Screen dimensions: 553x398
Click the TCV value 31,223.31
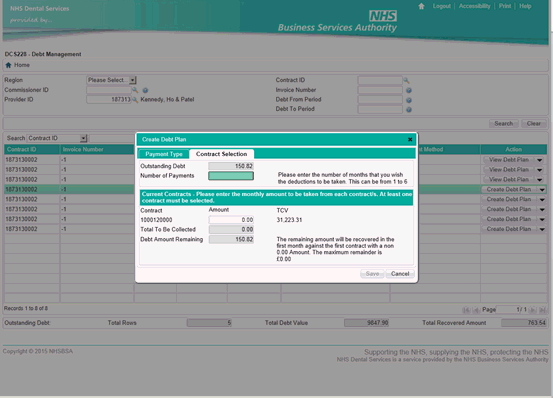tap(289, 220)
